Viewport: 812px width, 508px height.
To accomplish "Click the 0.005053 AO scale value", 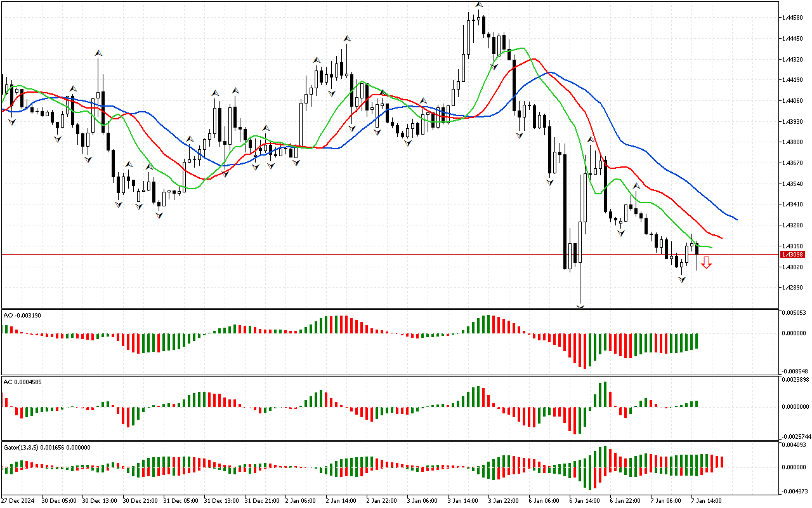I will click(x=795, y=313).
